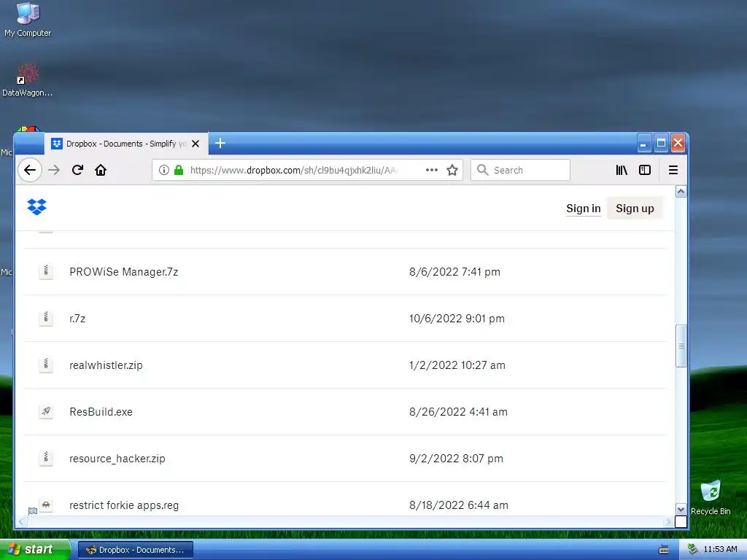This screenshot has width=747, height=560.
Task: Click the small flag icon at page bottom-left
Action: (32, 511)
